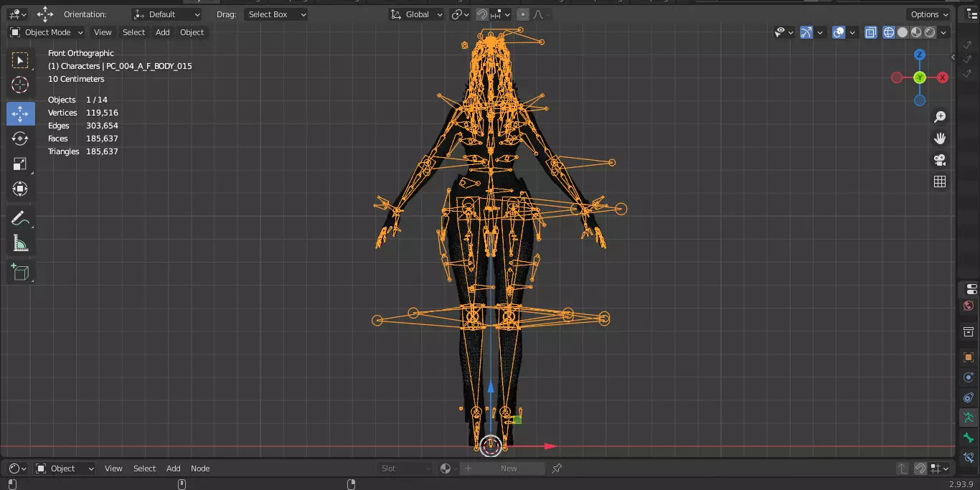This screenshot has width=980, height=490.
Task: Select the Annotate pencil tool
Action: click(x=20, y=218)
